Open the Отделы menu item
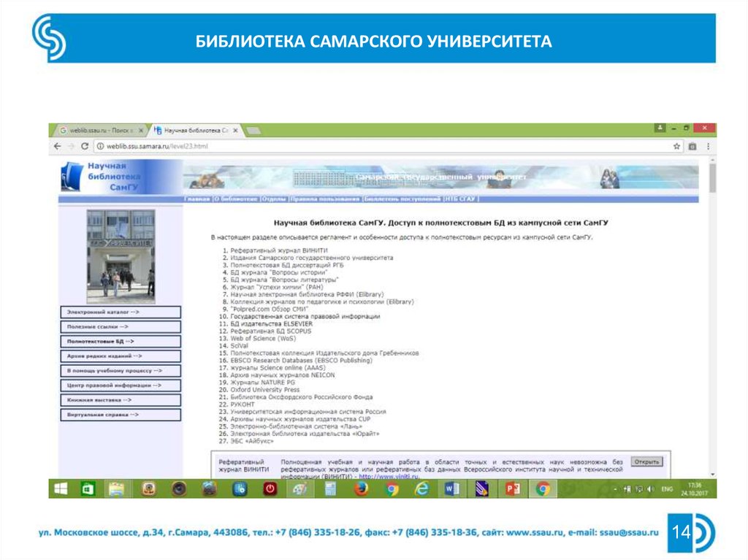This screenshot has height=560, width=748. [x=274, y=199]
